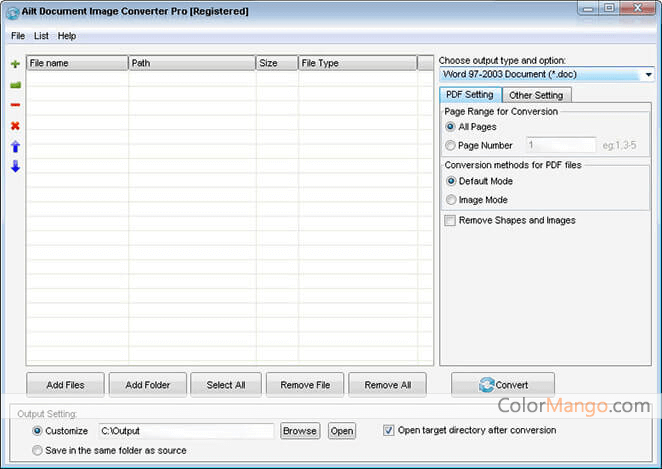Click the Add Folder button
The height and width of the screenshot is (469, 662).
(x=147, y=385)
